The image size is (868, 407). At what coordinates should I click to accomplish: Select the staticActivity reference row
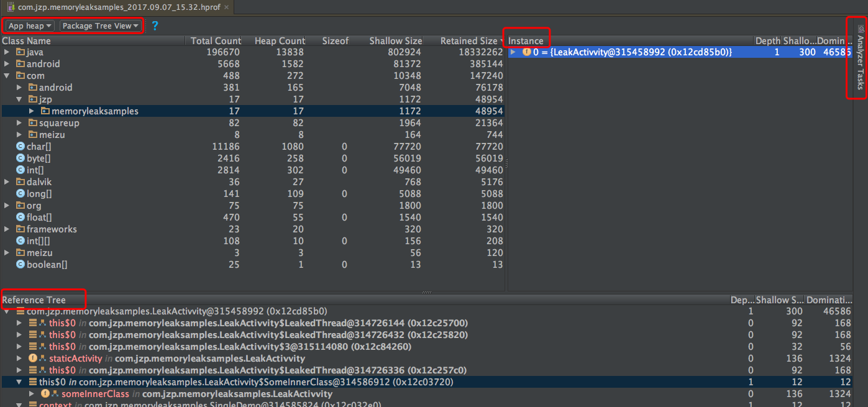point(426,359)
